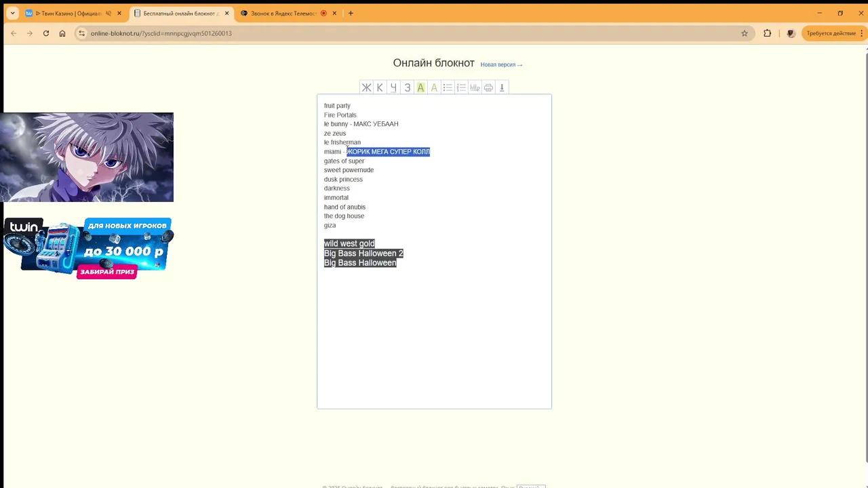The height and width of the screenshot is (488, 868).
Task: Apply green font color A
Action: pos(434,87)
